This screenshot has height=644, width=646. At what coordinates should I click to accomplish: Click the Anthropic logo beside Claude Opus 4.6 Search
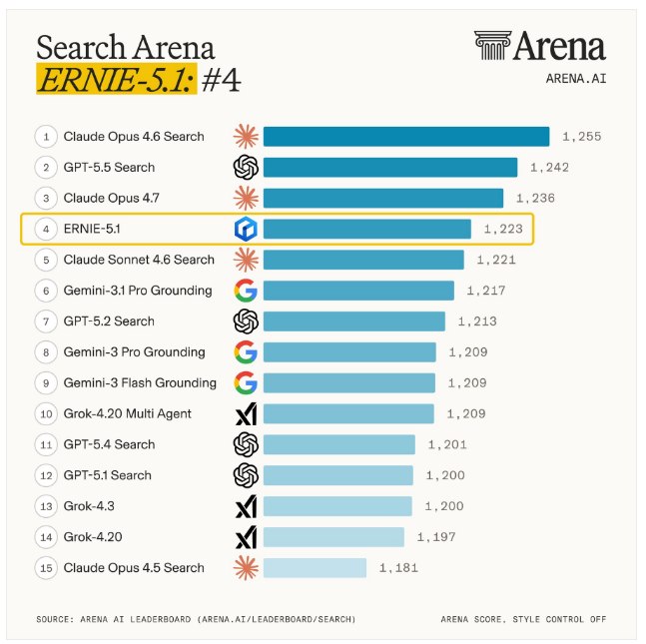point(246,137)
